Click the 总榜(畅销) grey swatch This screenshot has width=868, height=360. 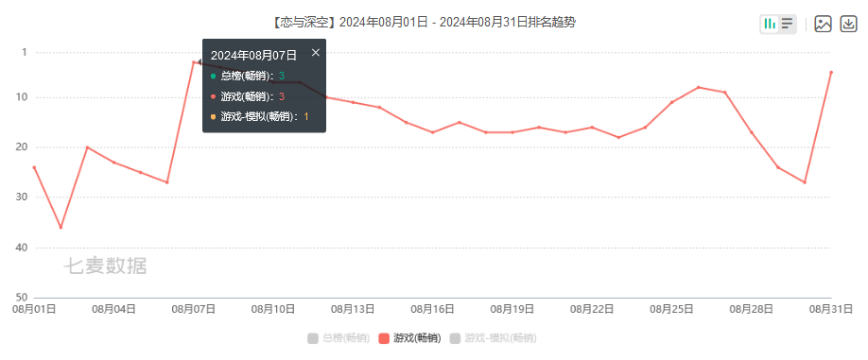point(313,338)
